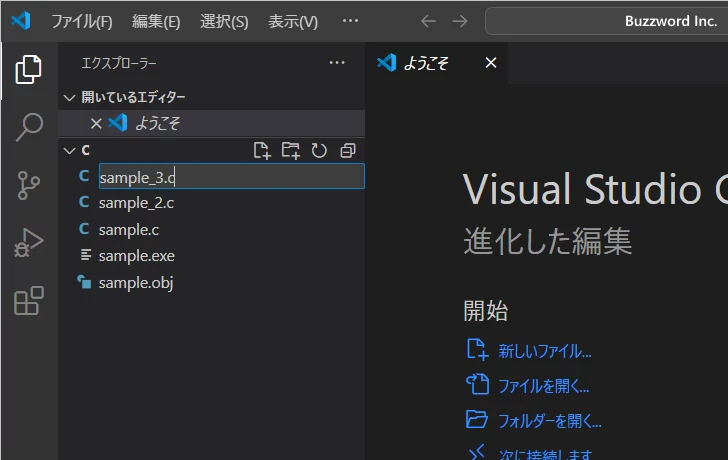Screen dimensions: 728x460
Task: Click the エクスプローラー panel title
Action: [x=119, y=63]
